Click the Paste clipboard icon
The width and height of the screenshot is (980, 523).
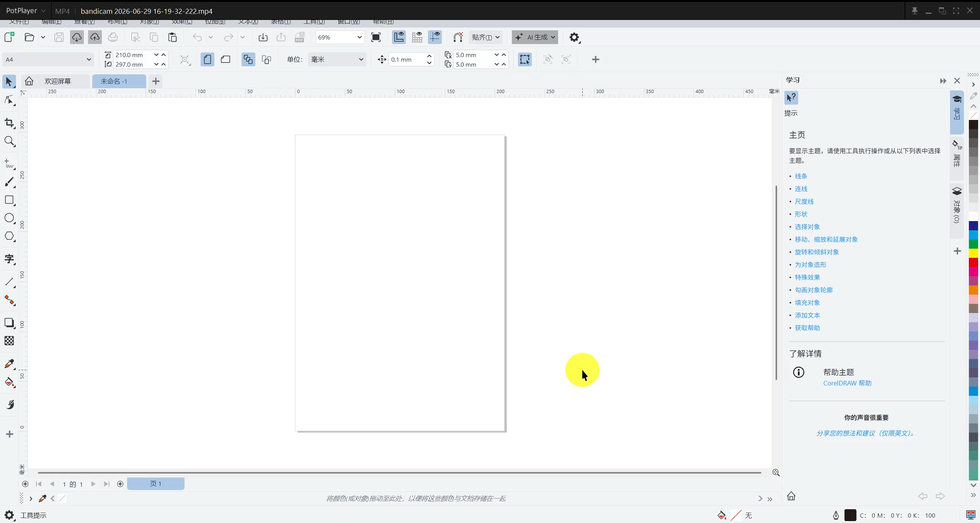[172, 37]
